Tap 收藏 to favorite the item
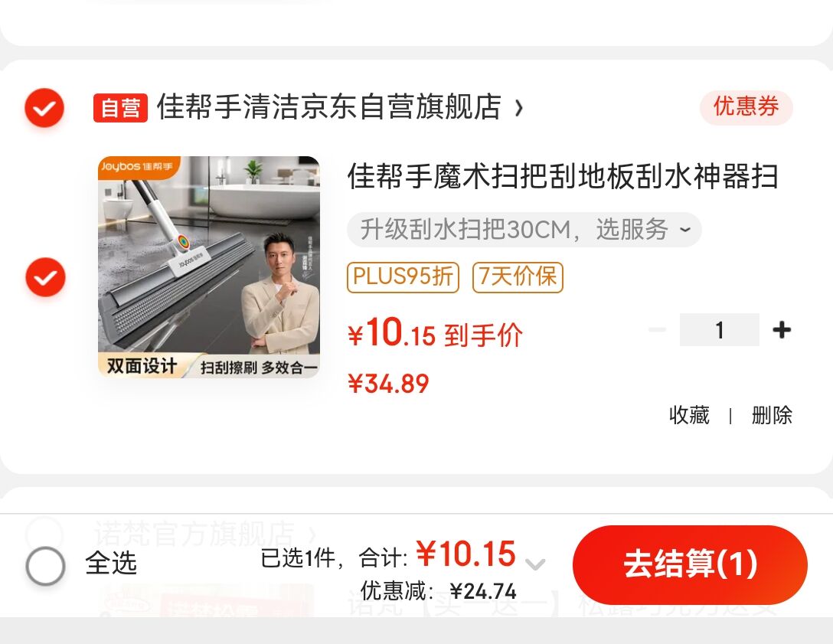 [689, 416]
